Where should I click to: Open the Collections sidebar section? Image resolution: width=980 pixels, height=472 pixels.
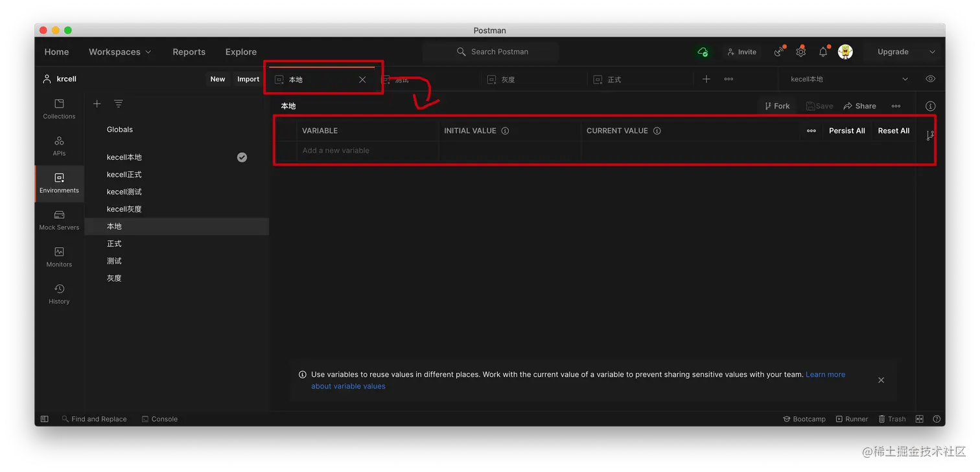[x=59, y=109]
